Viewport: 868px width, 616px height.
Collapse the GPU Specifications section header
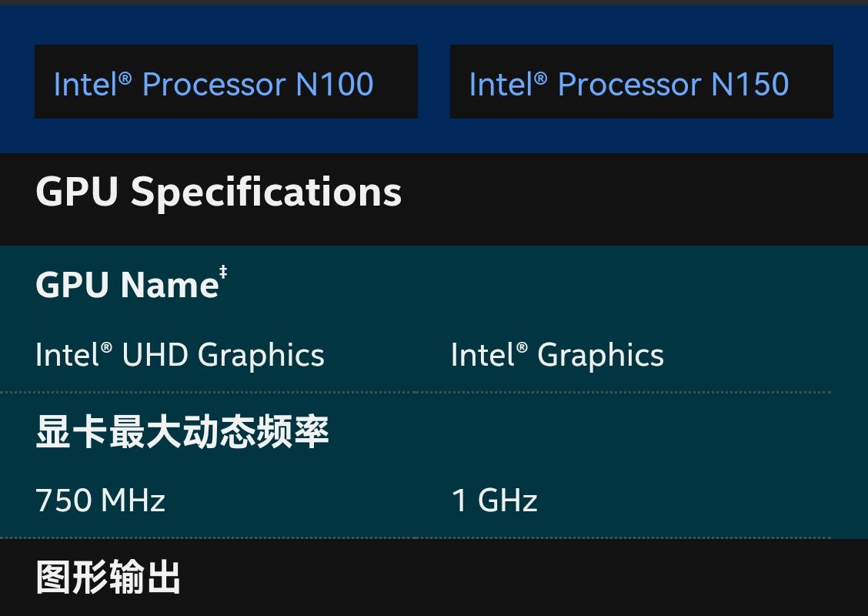coord(219,192)
